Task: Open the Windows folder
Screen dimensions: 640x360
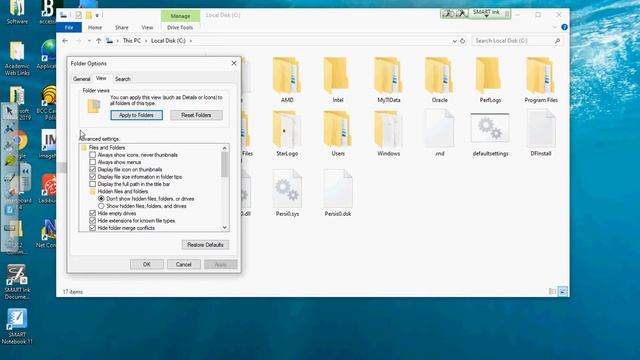Action: coord(389,134)
